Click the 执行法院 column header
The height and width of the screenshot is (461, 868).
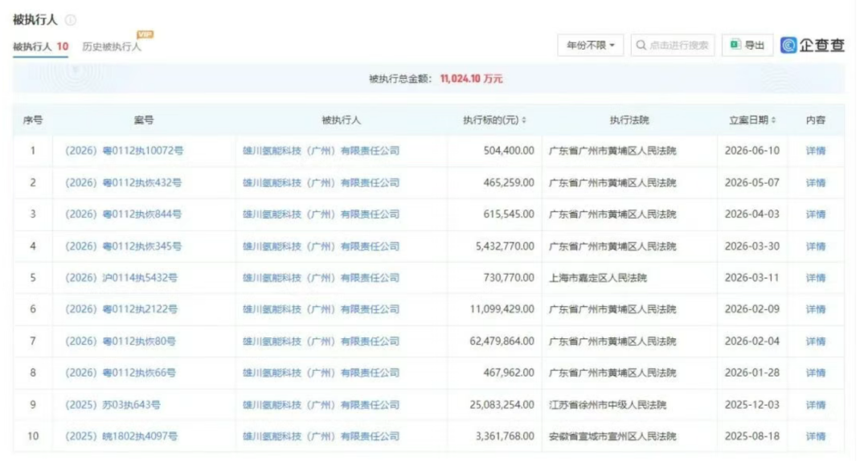coord(629,120)
